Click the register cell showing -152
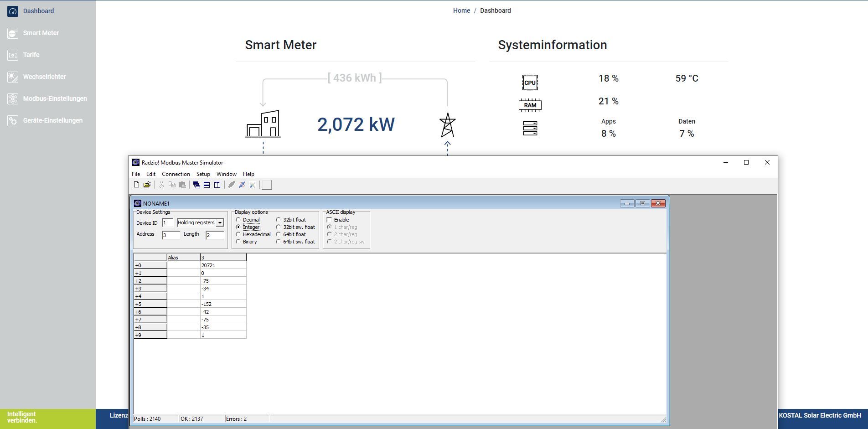This screenshot has height=429, width=868. 223,304
